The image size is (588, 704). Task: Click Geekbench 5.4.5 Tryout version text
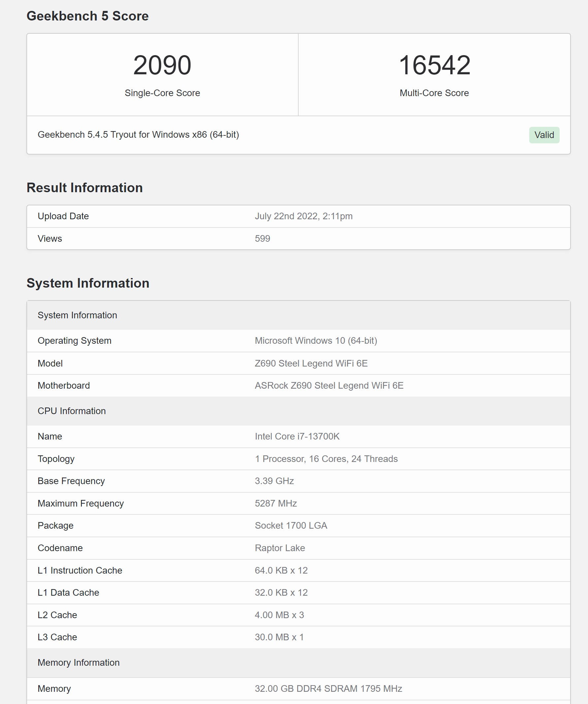138,135
